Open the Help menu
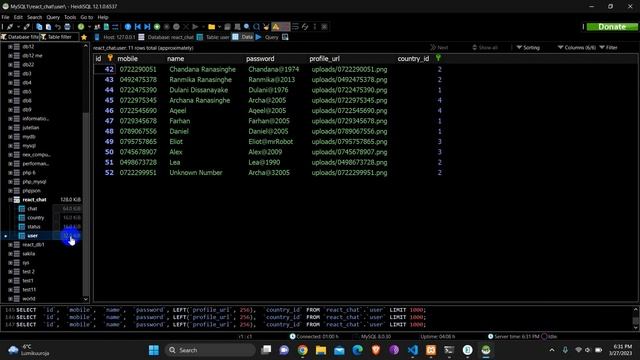640x360 pixels. click(103, 17)
